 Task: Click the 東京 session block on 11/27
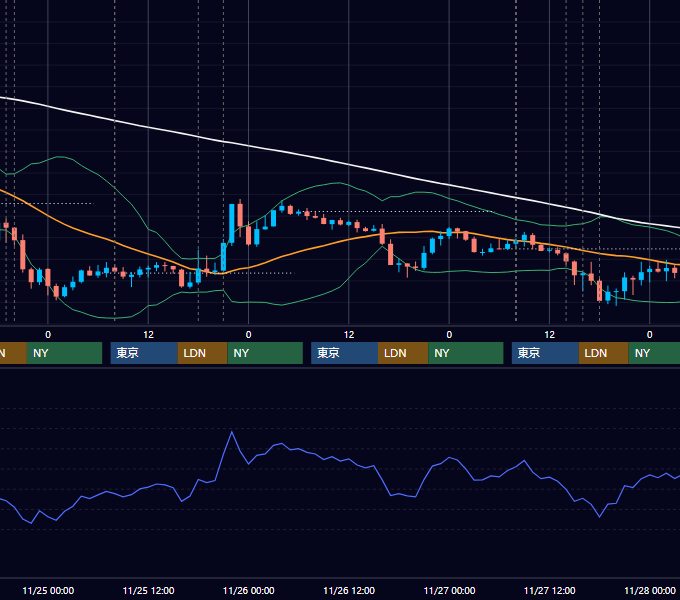(x=545, y=353)
